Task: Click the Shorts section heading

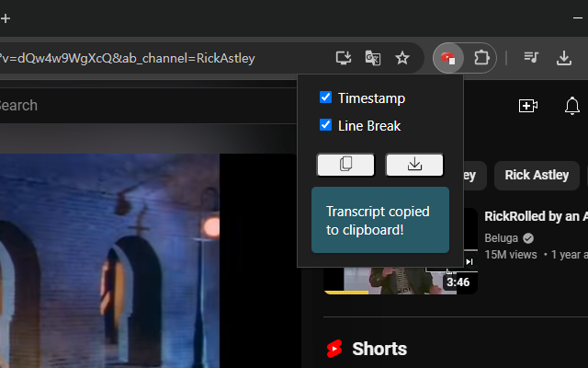Action: pyautogui.click(x=379, y=349)
